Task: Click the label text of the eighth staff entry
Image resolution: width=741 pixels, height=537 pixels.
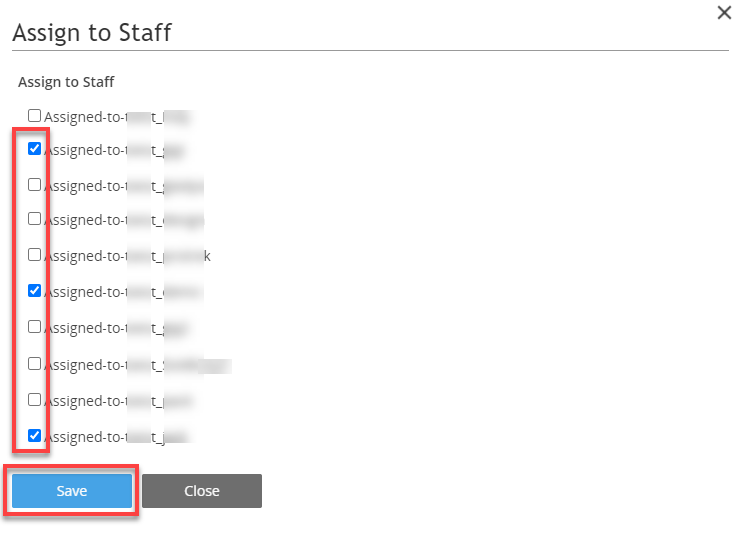Action: [138, 364]
